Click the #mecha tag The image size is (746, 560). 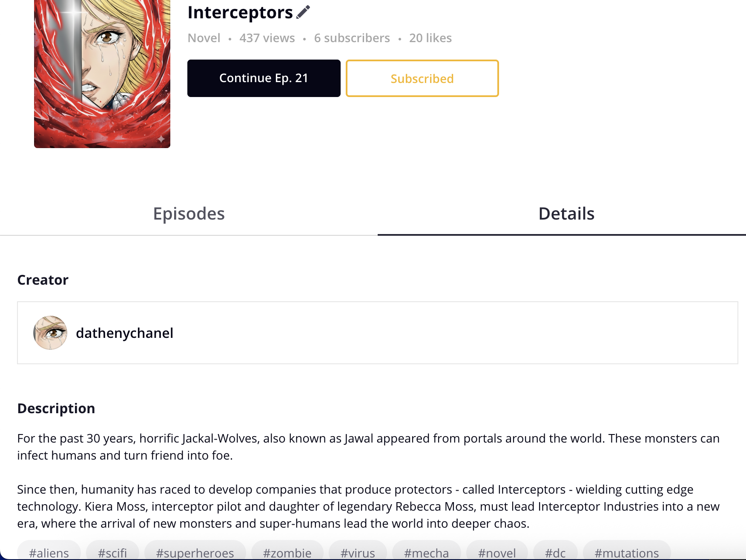[427, 552]
